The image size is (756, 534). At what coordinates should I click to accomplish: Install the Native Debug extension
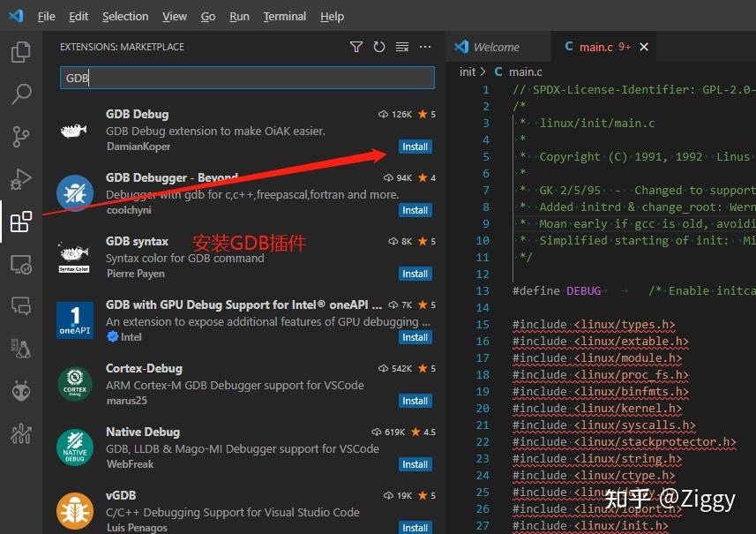coord(415,464)
